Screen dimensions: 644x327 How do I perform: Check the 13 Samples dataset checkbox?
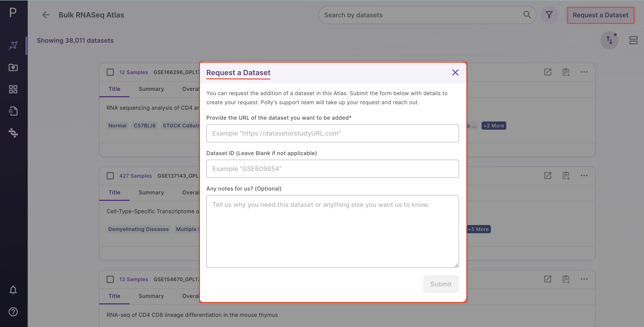(x=110, y=279)
